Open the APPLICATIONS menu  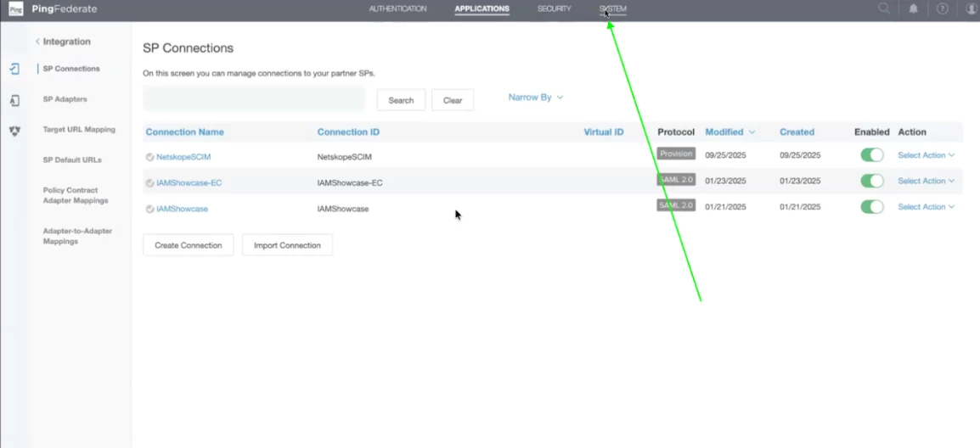pyautogui.click(x=482, y=8)
